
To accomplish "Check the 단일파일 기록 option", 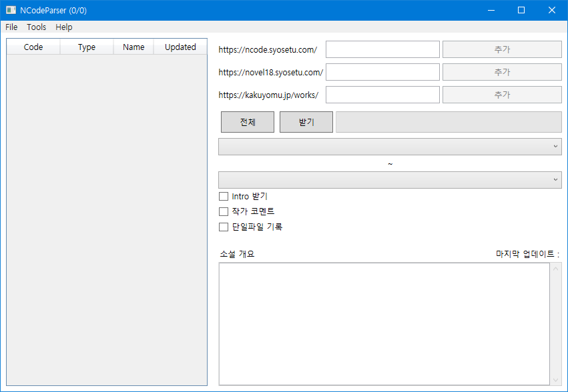I will (x=224, y=227).
